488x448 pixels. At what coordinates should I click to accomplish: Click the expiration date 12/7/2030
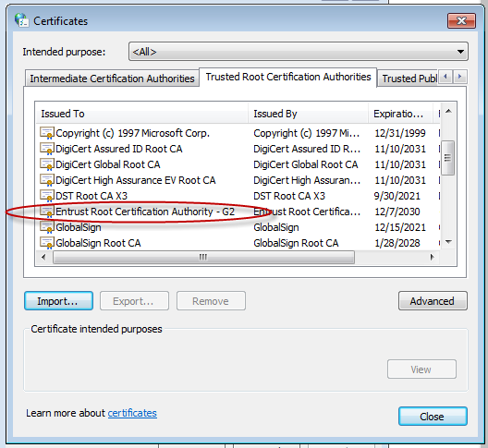click(397, 212)
